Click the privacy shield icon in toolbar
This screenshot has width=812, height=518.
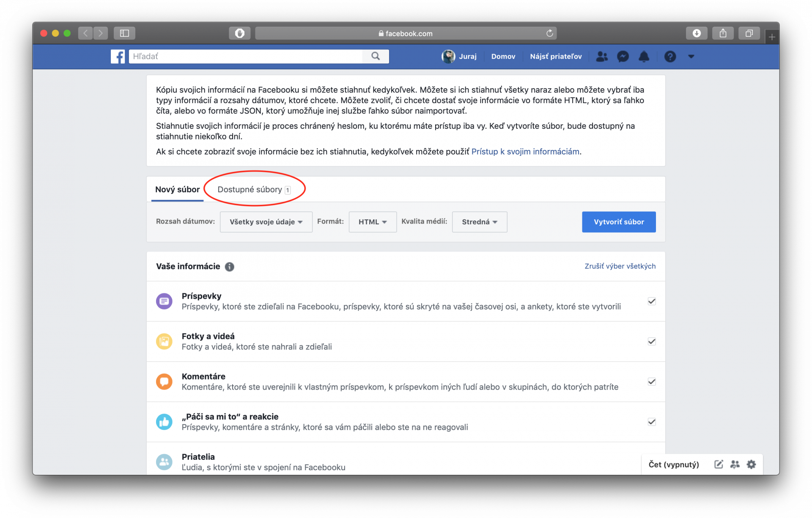click(239, 33)
